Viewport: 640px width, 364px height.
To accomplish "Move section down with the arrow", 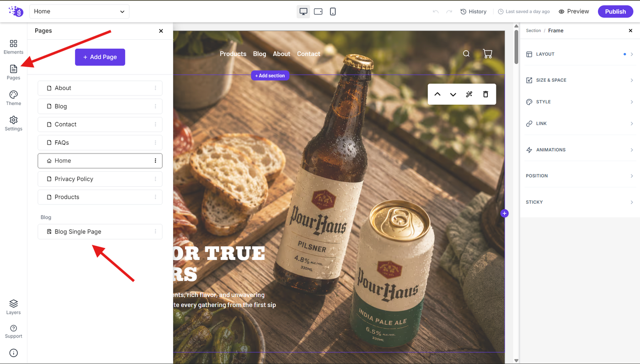I will (x=453, y=94).
